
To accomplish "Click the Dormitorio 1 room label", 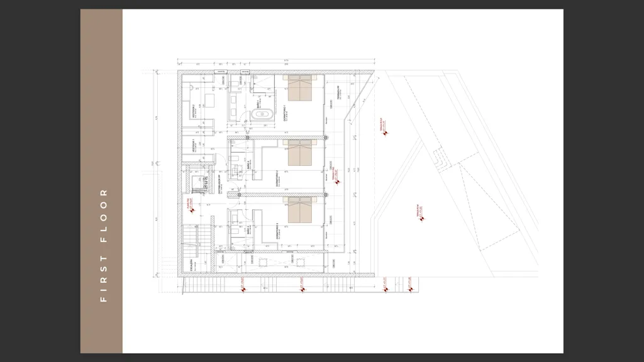I will point(284,112).
